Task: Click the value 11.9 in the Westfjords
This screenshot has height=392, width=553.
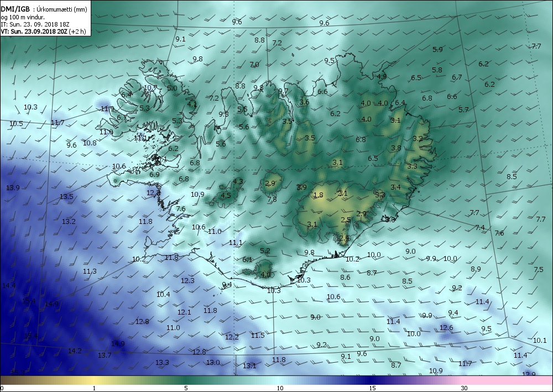Action: pyautogui.click(x=108, y=108)
